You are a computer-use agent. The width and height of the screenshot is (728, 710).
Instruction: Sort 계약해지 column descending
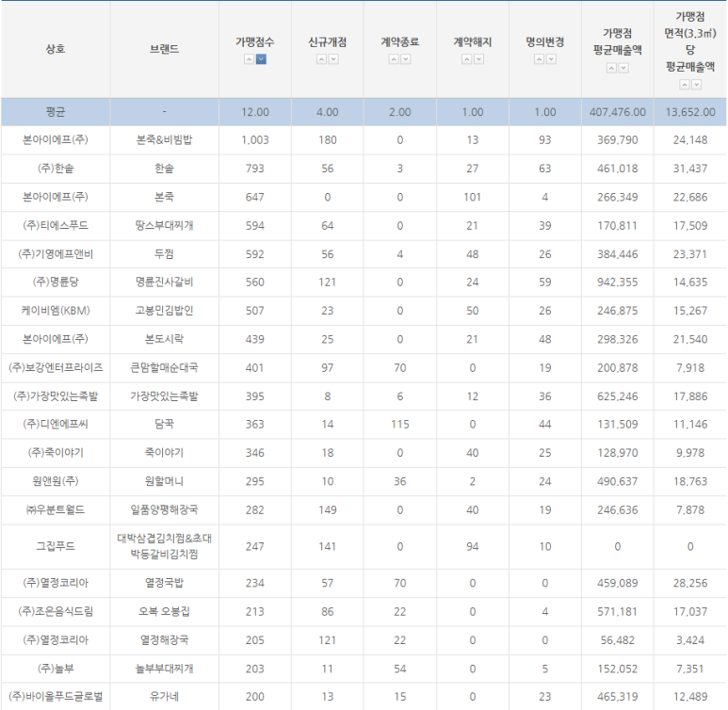tap(478, 59)
